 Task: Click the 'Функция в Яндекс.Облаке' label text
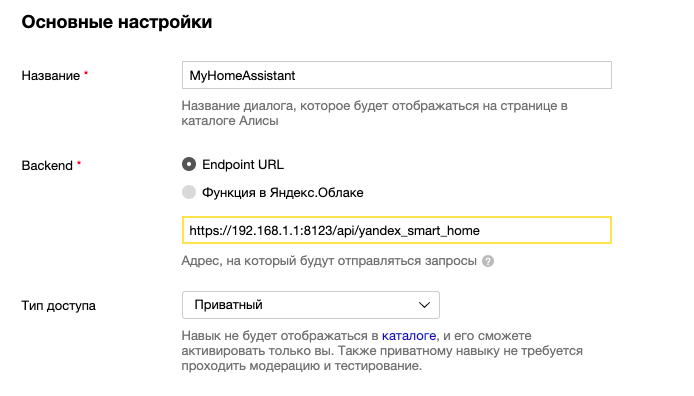click(x=283, y=193)
